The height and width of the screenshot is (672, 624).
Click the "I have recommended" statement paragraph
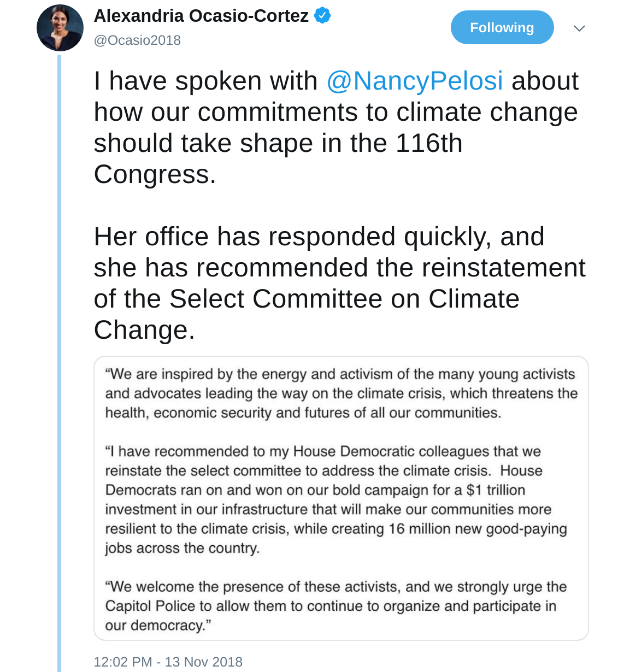(x=335, y=499)
